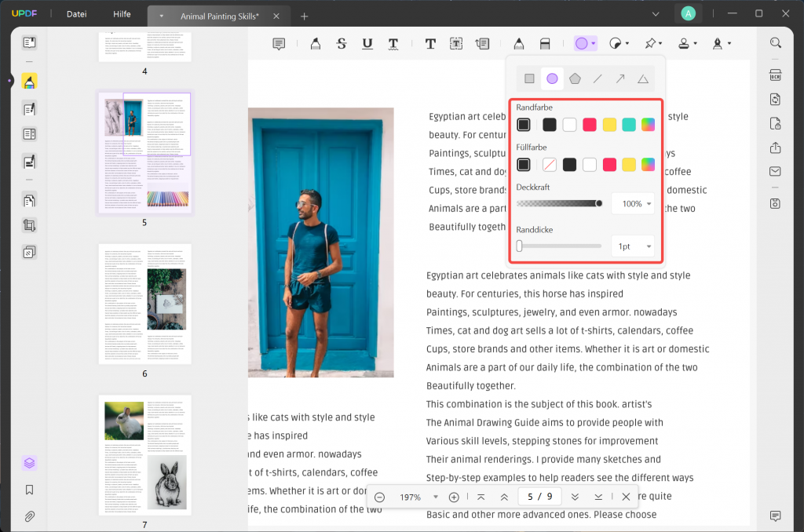Choose the highlighter tool in the toolbar

tap(316, 44)
